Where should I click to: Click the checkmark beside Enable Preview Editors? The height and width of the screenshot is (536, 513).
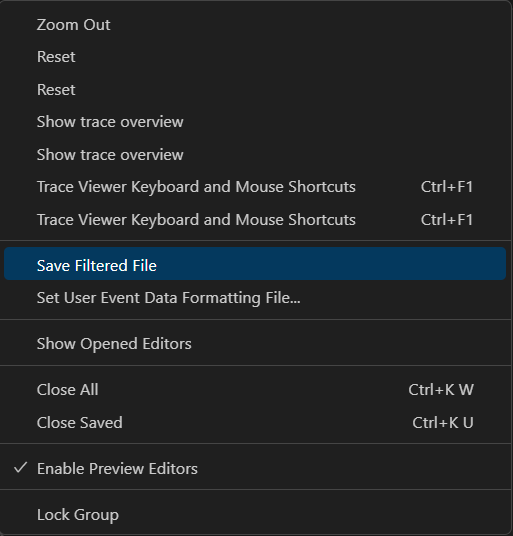pos(21,468)
